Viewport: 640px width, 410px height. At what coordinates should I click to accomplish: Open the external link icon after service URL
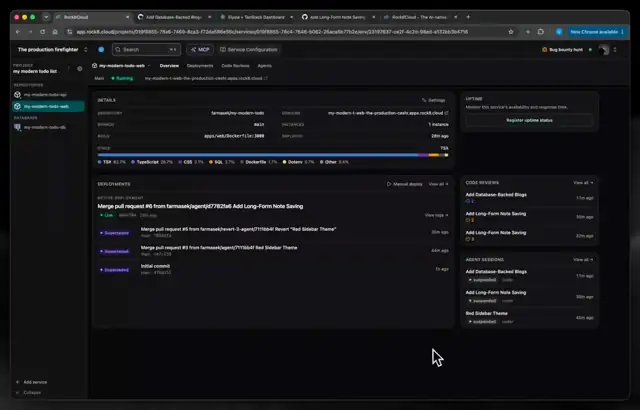click(266, 78)
